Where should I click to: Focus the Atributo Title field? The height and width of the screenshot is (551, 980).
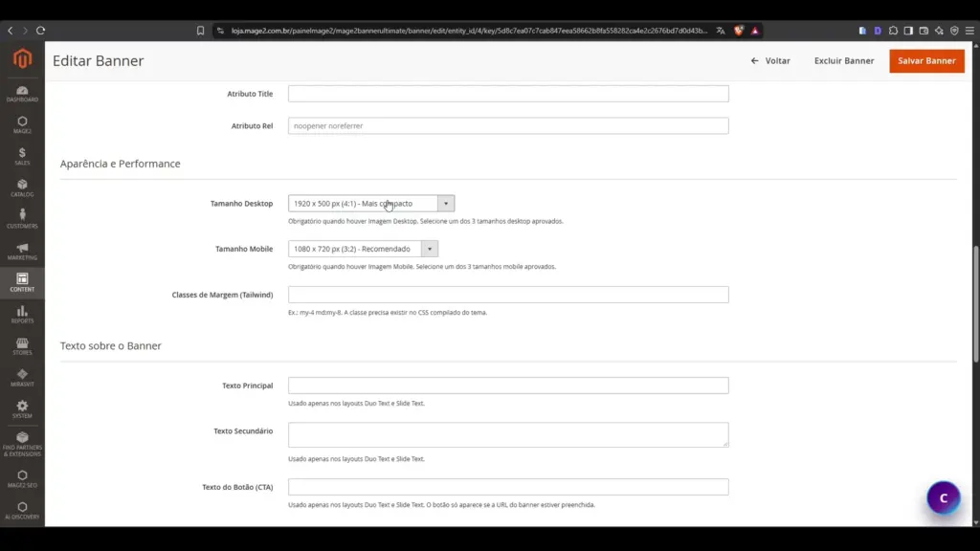pyautogui.click(x=508, y=94)
